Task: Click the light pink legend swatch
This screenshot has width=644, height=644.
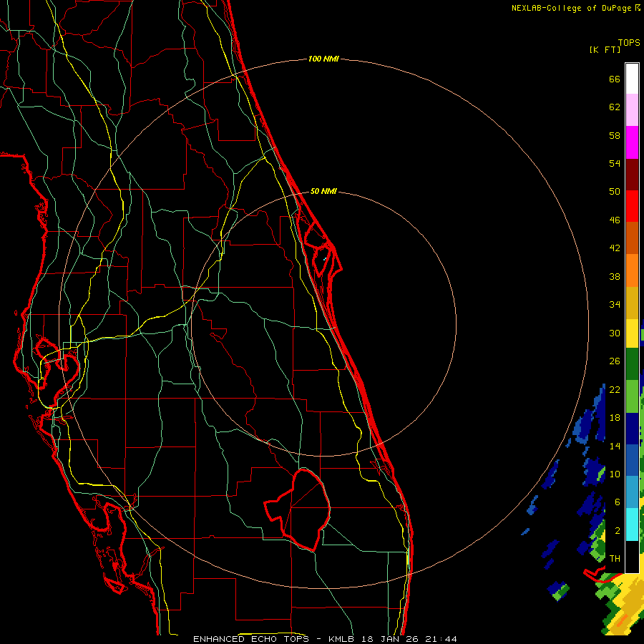Action: [x=632, y=110]
